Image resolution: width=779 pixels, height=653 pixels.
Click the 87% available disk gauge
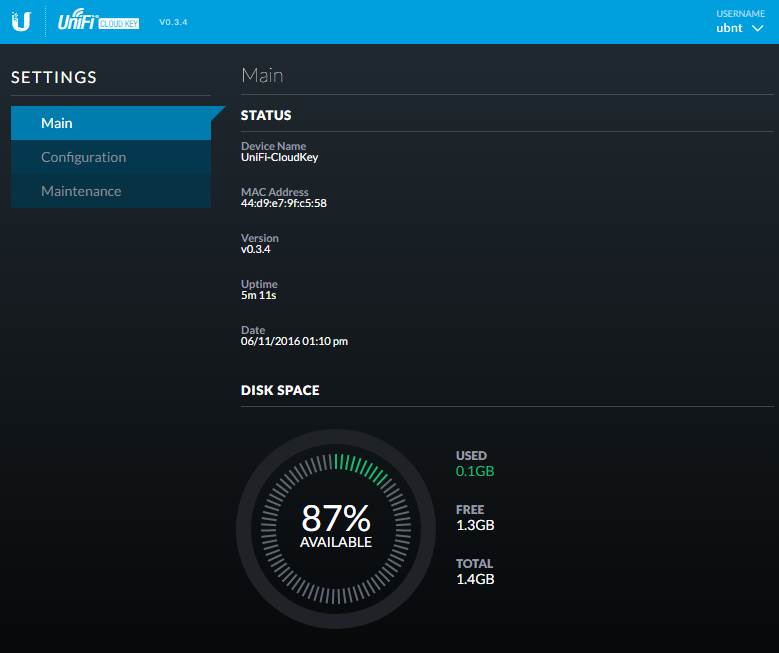click(336, 529)
